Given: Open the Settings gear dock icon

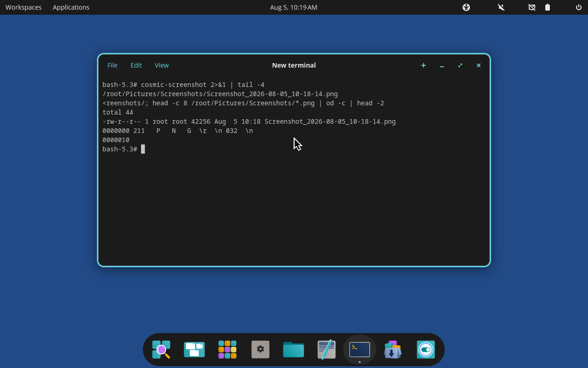Looking at the screenshot, I should click(x=260, y=350).
